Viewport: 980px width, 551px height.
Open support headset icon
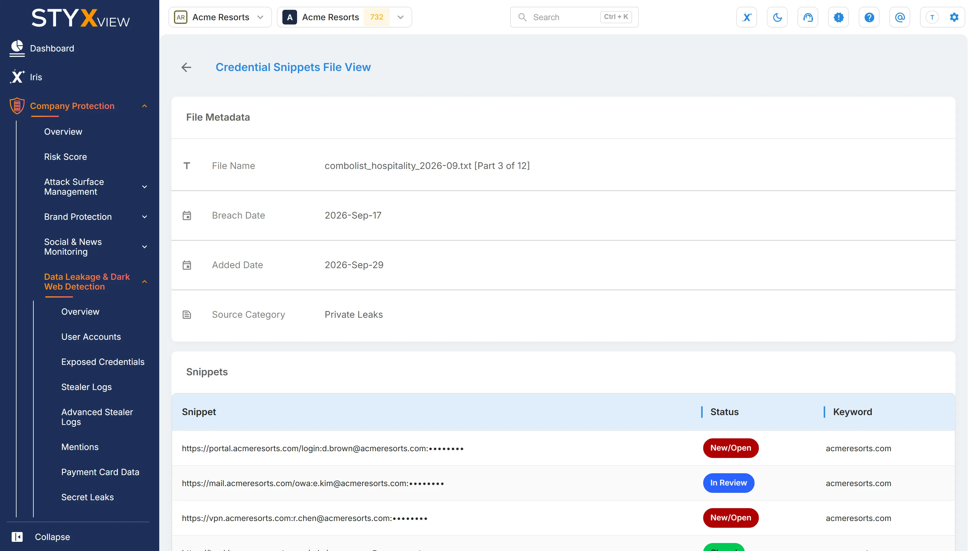808,17
